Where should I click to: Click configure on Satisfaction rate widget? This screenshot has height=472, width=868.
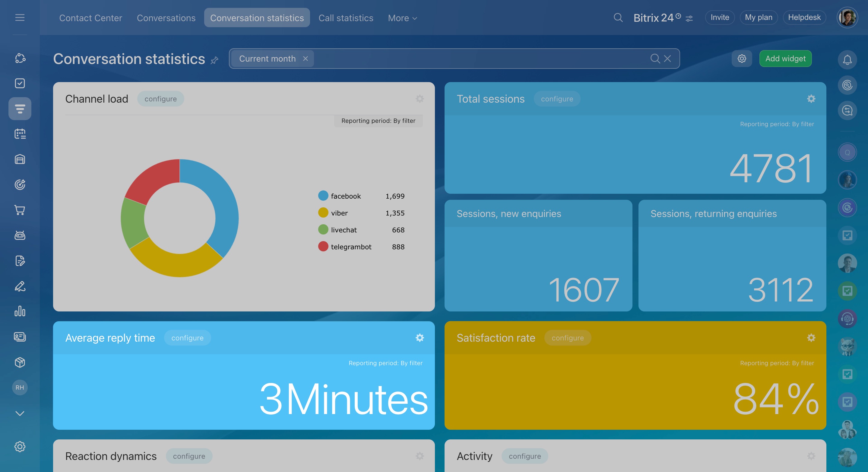click(567, 338)
